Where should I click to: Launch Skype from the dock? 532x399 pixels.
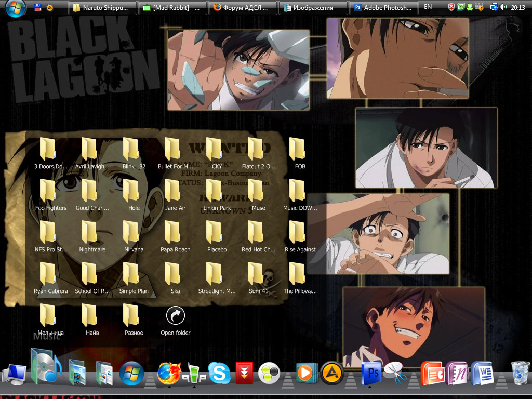pos(219,373)
